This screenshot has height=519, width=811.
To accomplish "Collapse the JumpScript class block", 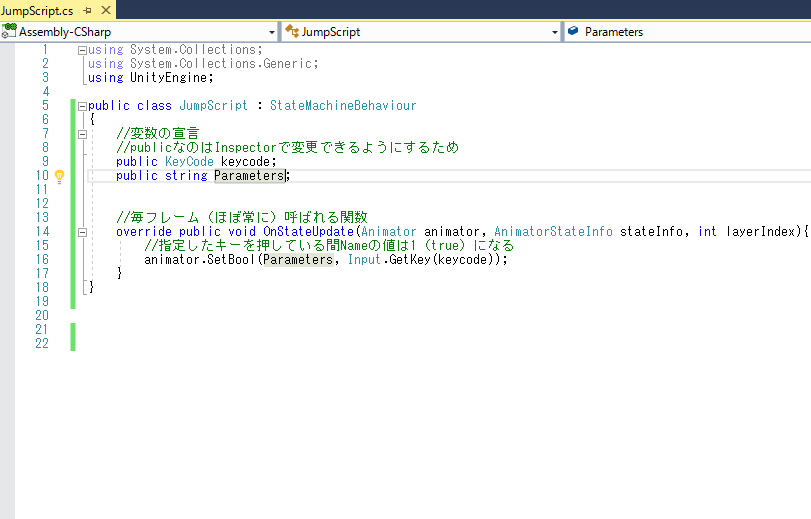I will [x=82, y=107].
